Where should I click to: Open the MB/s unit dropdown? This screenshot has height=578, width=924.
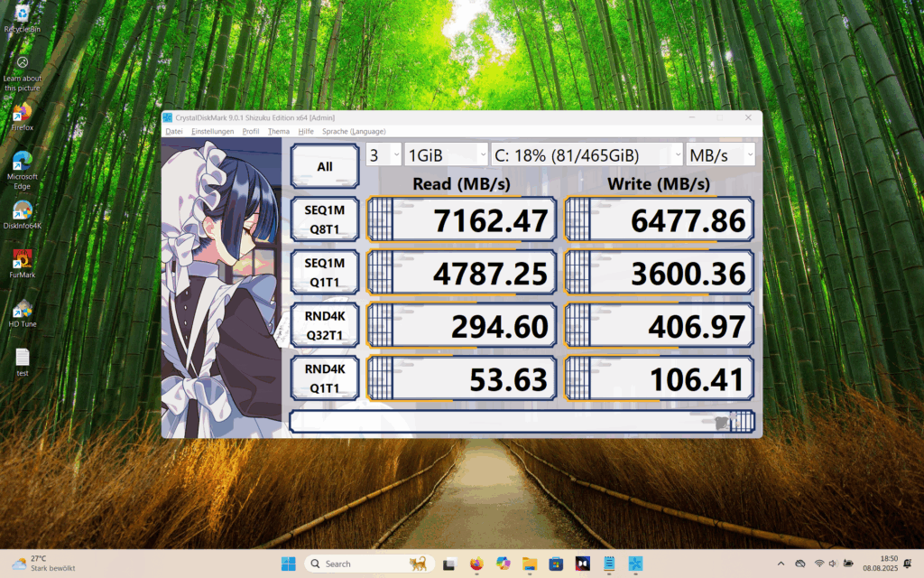[720, 154]
